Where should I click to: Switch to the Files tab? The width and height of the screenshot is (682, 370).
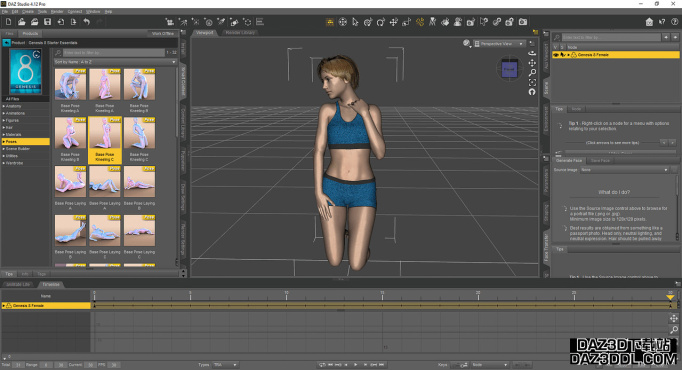click(9, 33)
